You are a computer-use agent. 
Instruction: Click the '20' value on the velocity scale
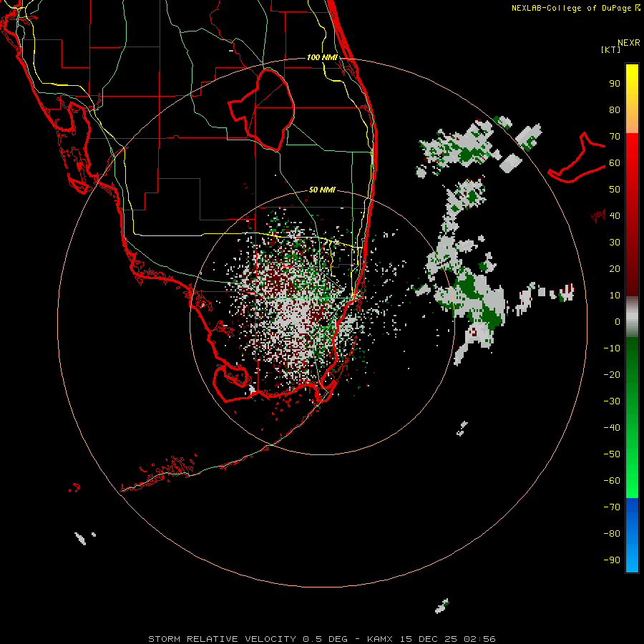pyautogui.click(x=615, y=269)
